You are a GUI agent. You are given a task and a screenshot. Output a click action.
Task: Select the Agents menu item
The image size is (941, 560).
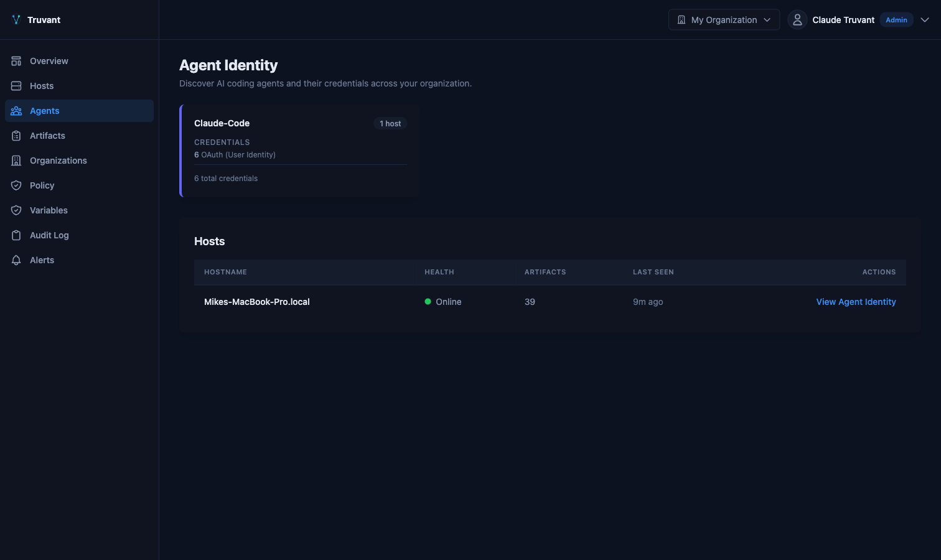click(44, 110)
